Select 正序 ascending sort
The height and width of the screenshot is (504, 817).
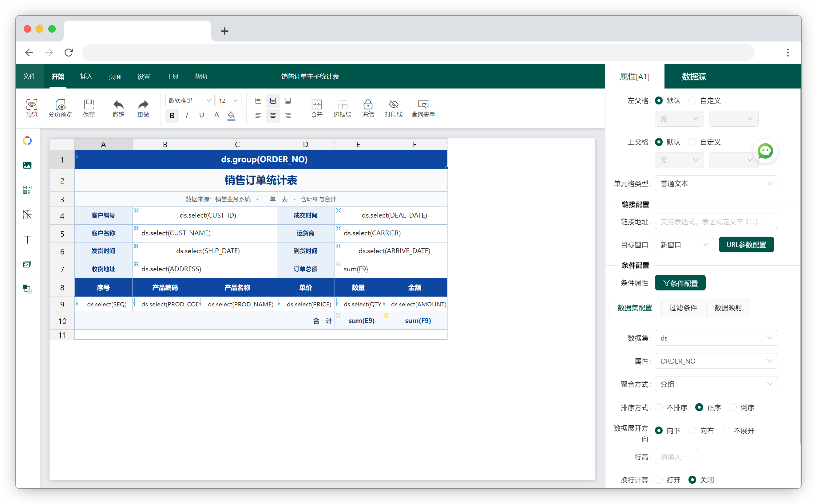click(699, 407)
